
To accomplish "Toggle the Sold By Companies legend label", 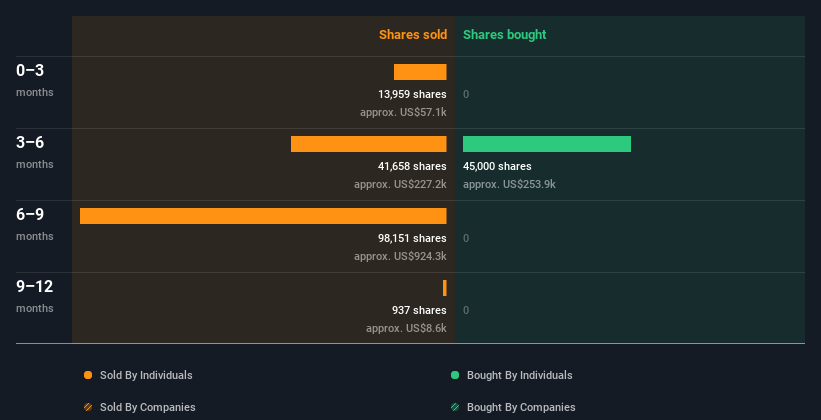I will (148, 407).
